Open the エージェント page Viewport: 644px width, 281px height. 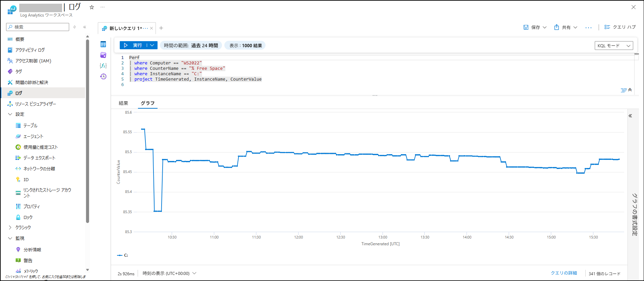(x=33, y=136)
